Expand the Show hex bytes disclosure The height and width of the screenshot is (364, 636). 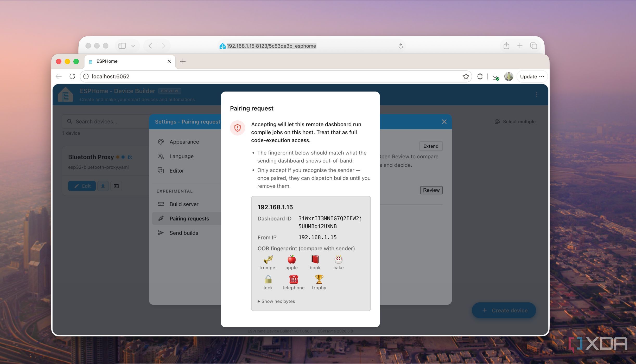(276, 301)
